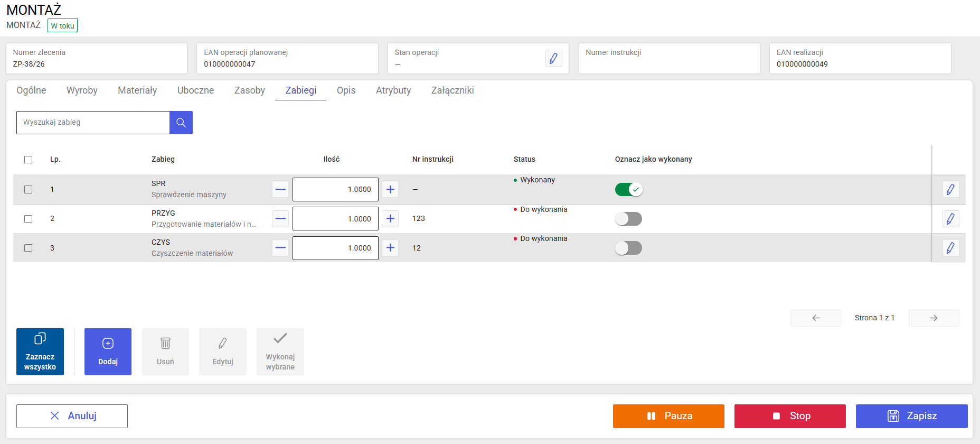Screen dimensions: 980x444
Task: Open the Materiały tab
Action: [x=137, y=90]
